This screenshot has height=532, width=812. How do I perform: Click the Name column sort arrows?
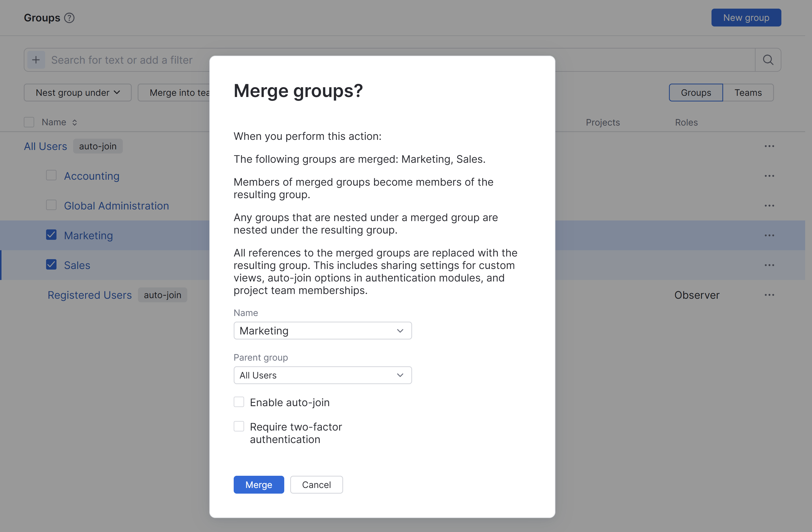[74, 122]
